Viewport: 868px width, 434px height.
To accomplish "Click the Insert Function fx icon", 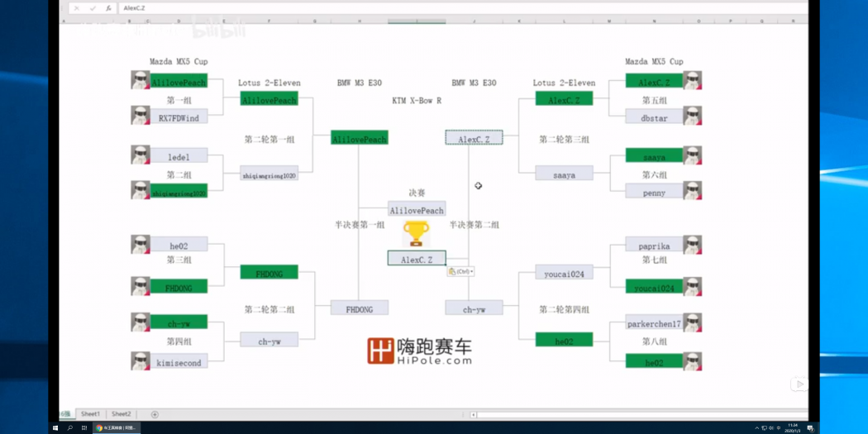I will (x=108, y=8).
